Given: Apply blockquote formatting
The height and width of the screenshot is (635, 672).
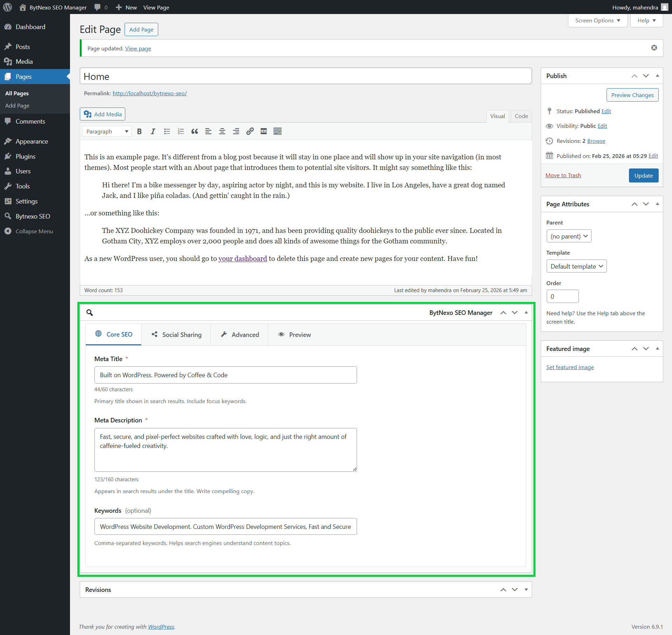Looking at the screenshot, I should (195, 131).
